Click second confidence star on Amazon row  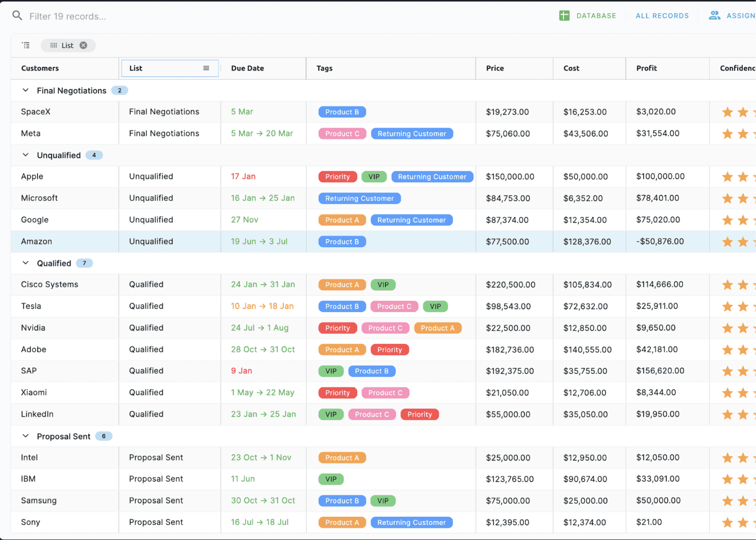point(743,242)
